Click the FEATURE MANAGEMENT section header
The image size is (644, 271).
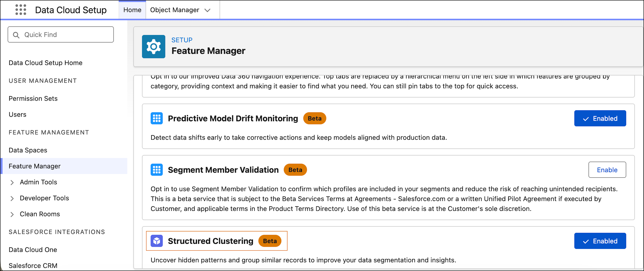tap(49, 132)
